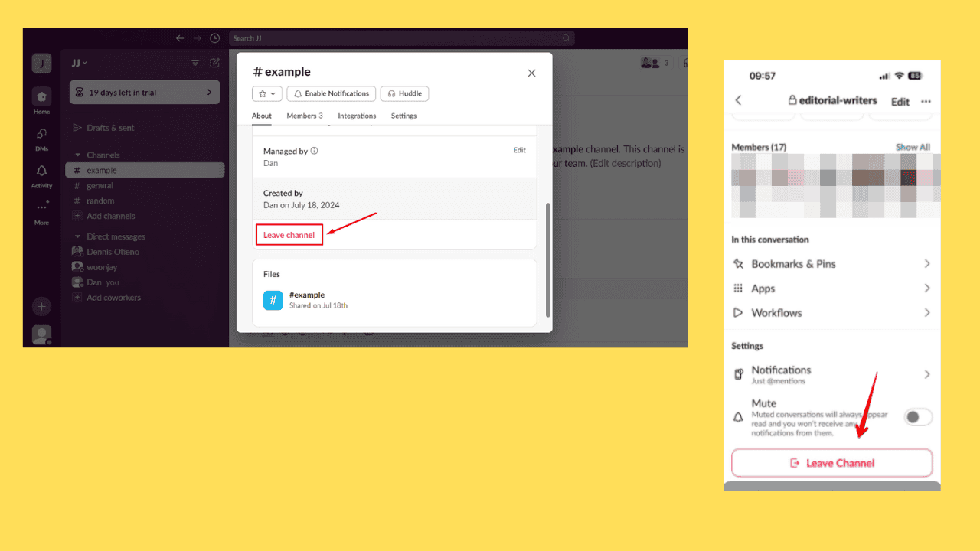Screen dimensions: 980x551
Task: Switch to the Settings tab
Action: [x=403, y=116]
